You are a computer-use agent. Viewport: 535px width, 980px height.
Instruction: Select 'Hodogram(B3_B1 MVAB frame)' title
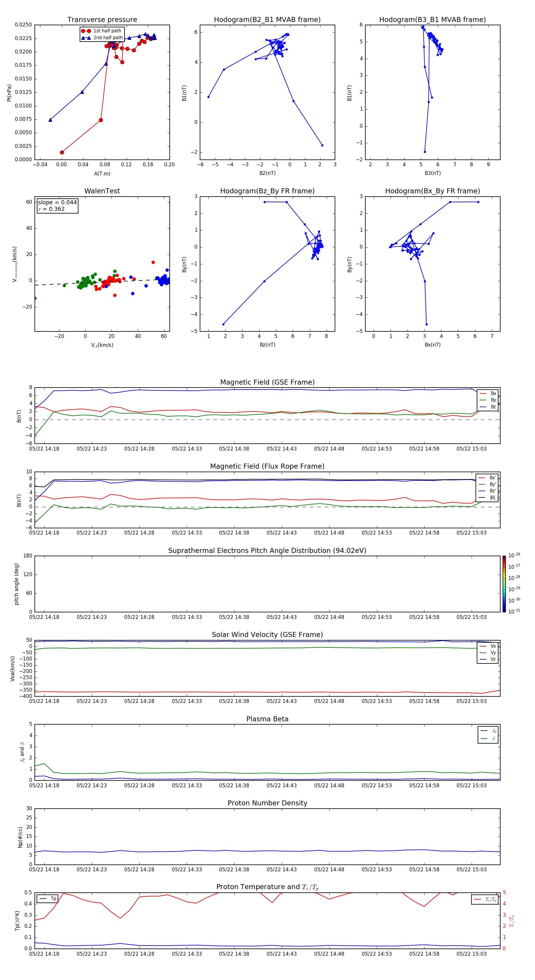tap(432, 20)
